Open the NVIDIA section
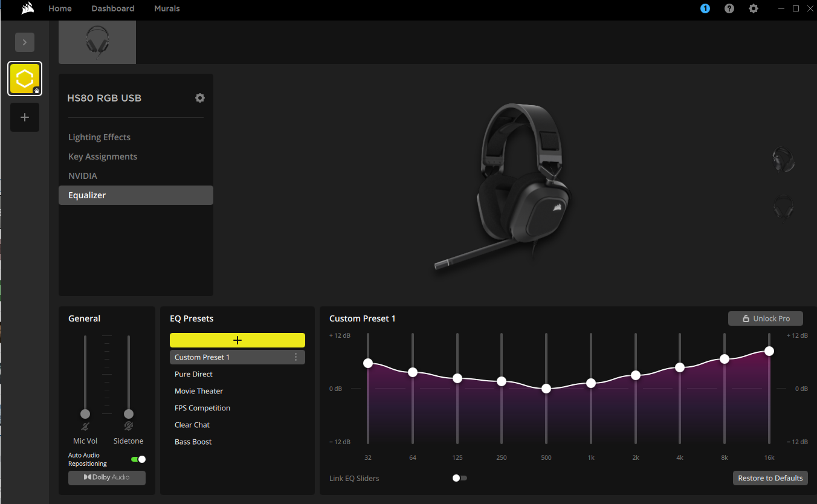The height and width of the screenshot is (504, 817). 136,176
